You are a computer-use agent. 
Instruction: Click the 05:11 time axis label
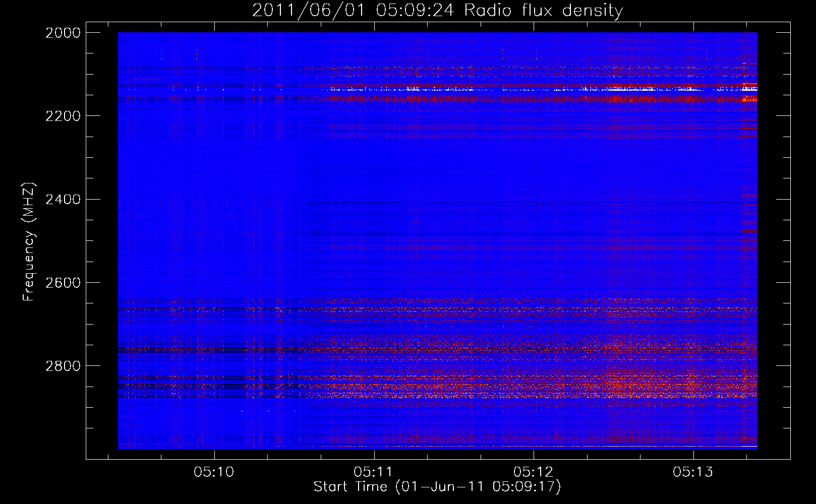click(x=374, y=472)
